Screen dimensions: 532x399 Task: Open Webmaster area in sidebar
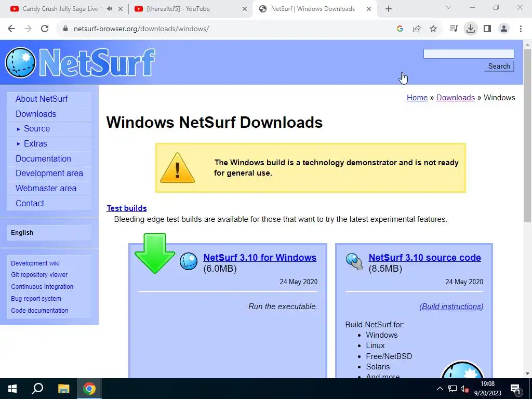point(46,188)
